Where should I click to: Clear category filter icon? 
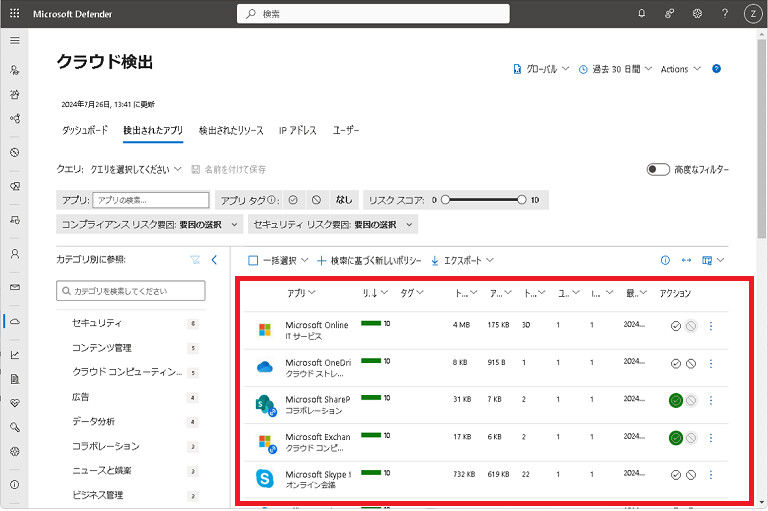(195, 260)
